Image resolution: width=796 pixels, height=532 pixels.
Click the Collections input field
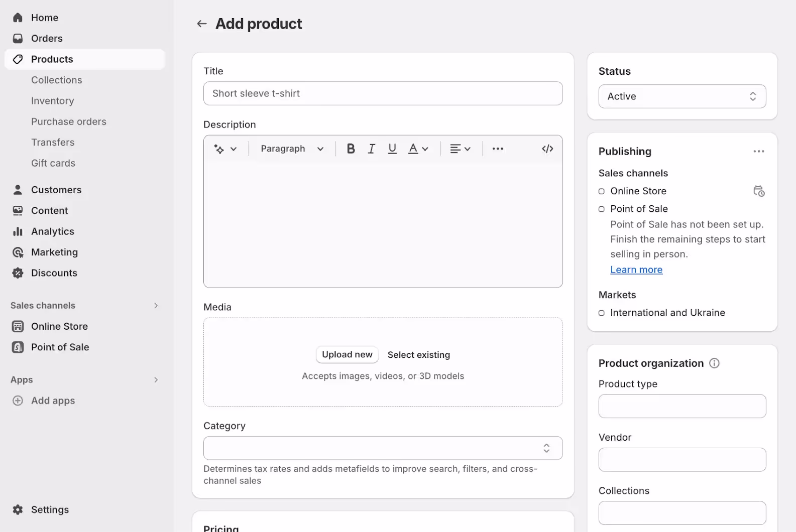tap(682, 513)
